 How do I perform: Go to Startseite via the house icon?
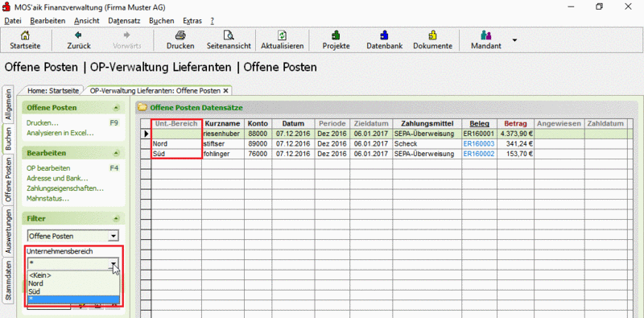pyautogui.click(x=25, y=35)
